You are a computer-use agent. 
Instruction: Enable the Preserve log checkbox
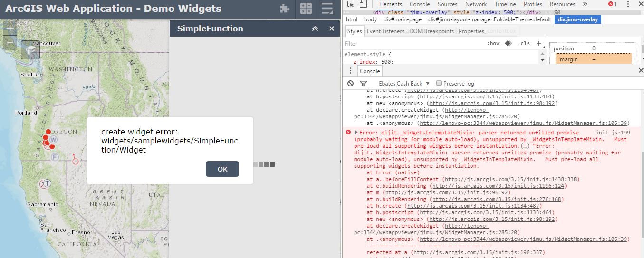pyautogui.click(x=439, y=83)
